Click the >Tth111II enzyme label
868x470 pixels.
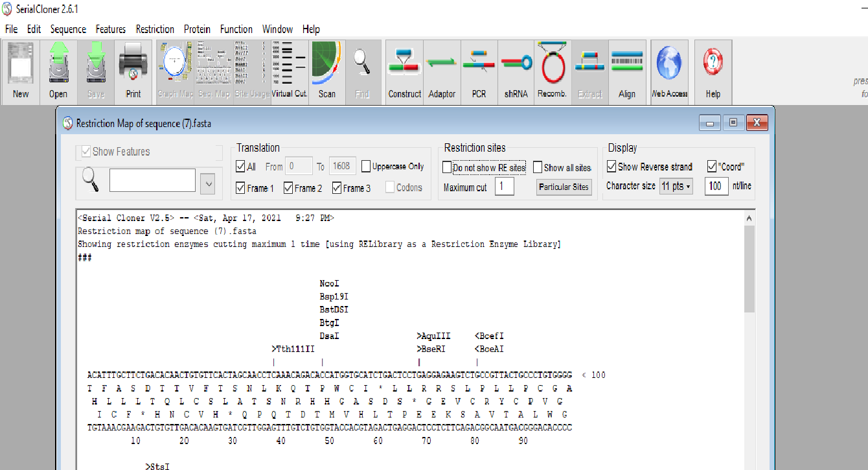coord(293,349)
